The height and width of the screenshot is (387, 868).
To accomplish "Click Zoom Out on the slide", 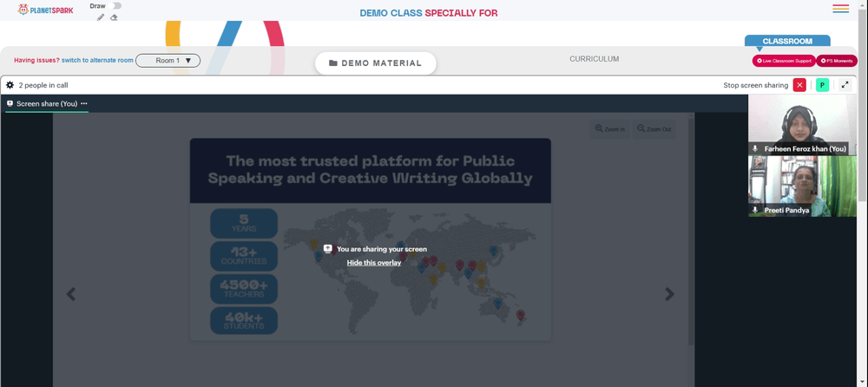I will (654, 129).
